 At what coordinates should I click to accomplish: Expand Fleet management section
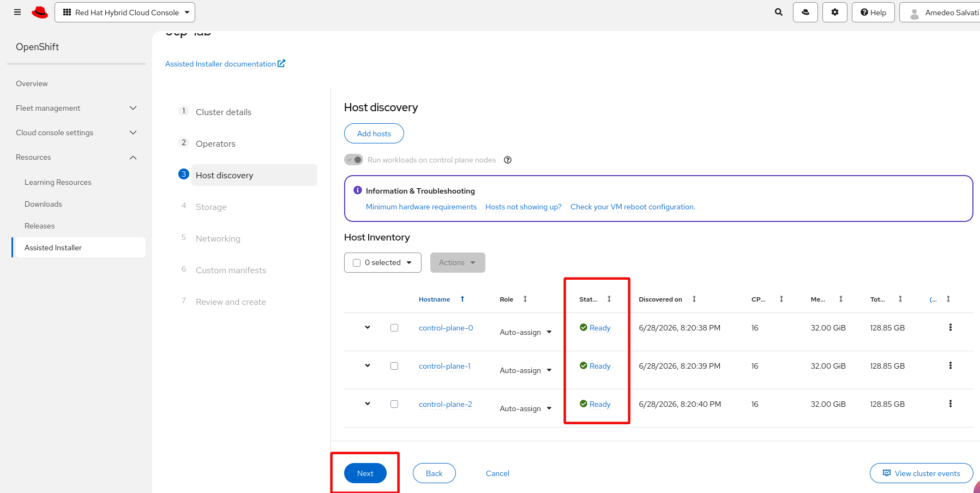coord(76,108)
